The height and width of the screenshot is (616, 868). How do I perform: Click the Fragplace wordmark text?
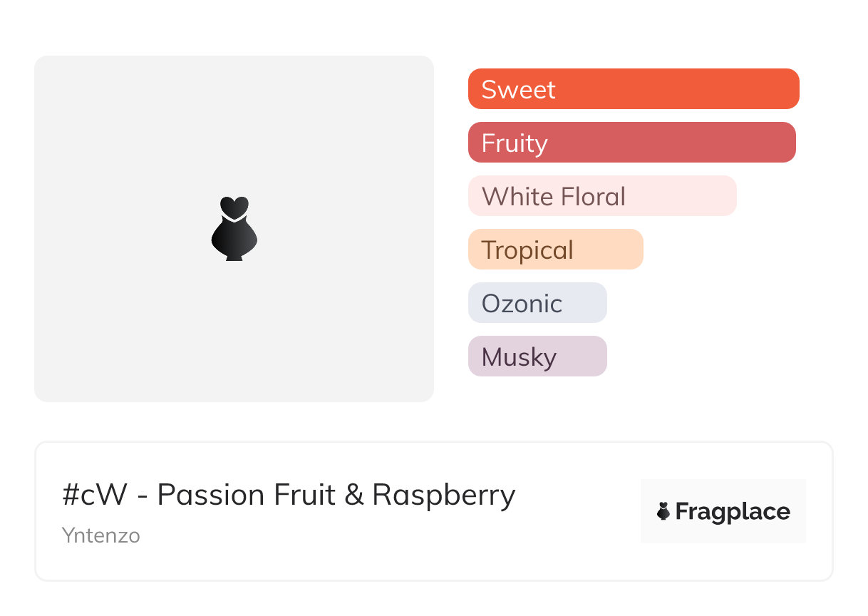click(733, 512)
